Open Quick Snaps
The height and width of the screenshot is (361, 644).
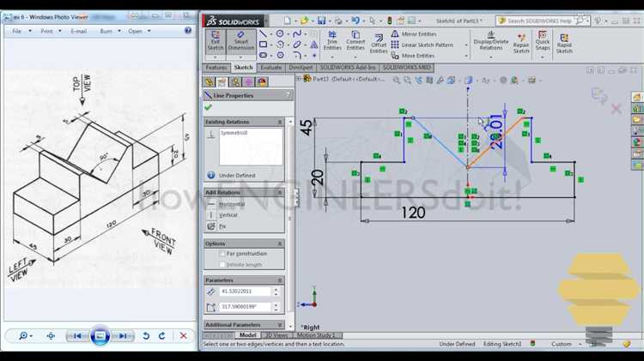(x=543, y=40)
